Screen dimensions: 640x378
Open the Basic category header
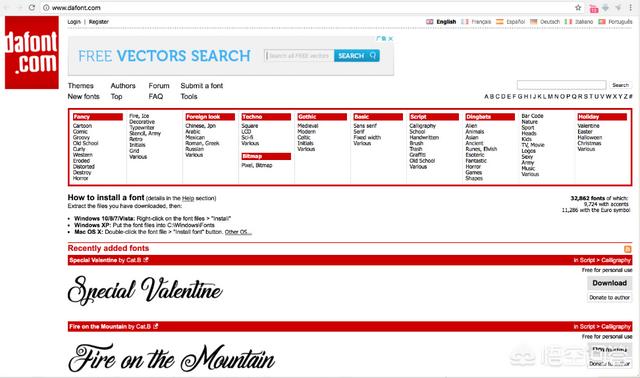pyautogui.click(x=378, y=117)
